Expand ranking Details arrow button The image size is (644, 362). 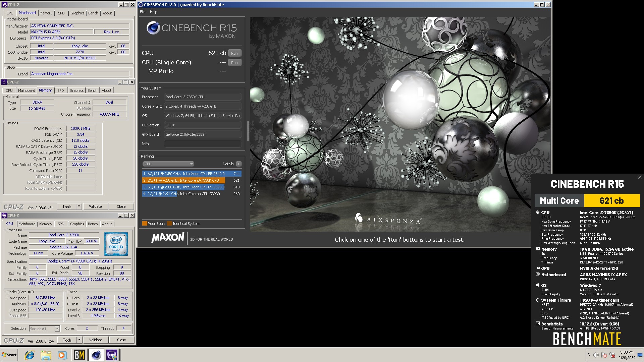coord(239,164)
